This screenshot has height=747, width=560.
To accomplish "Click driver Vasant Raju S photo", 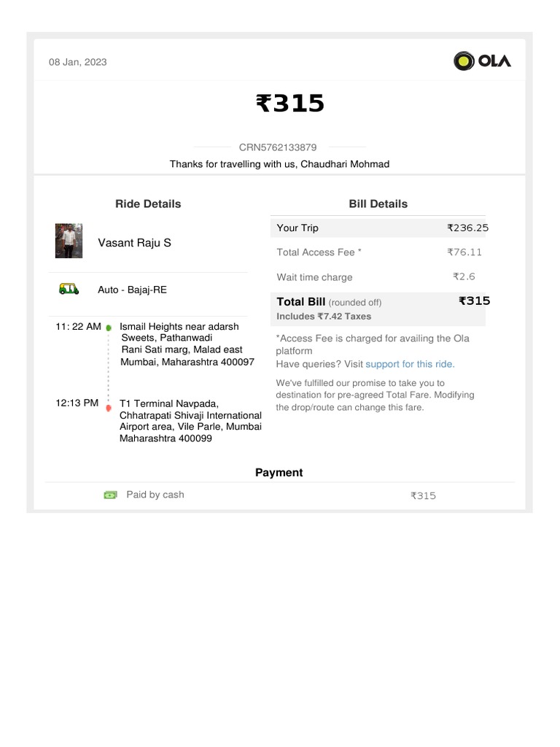I will (69, 241).
